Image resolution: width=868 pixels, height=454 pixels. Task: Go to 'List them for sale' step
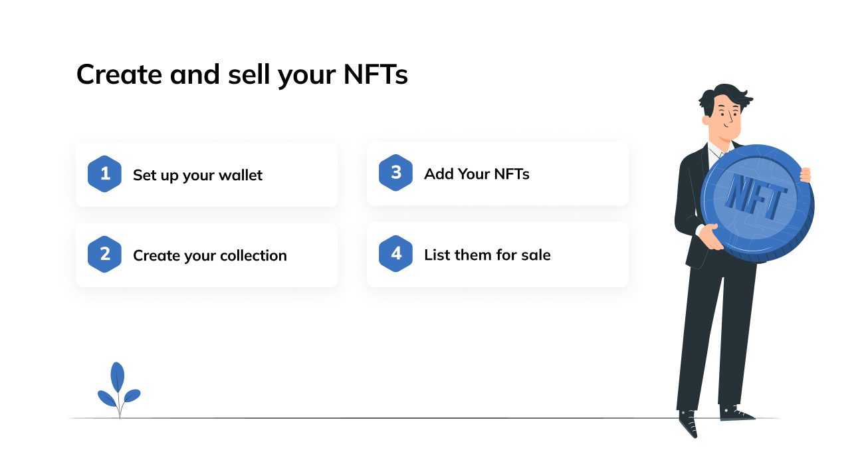(487, 255)
